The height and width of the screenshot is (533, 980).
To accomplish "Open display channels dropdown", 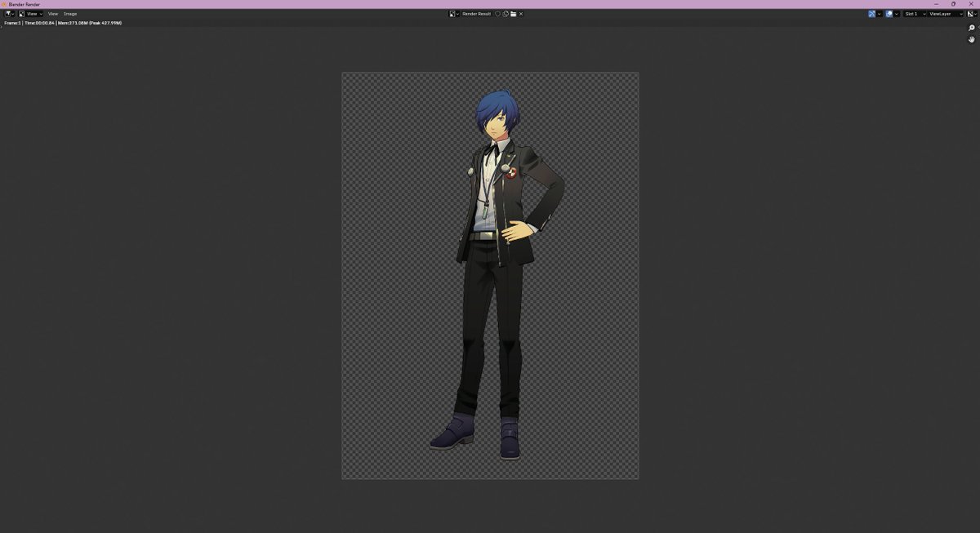I will [x=972, y=14].
